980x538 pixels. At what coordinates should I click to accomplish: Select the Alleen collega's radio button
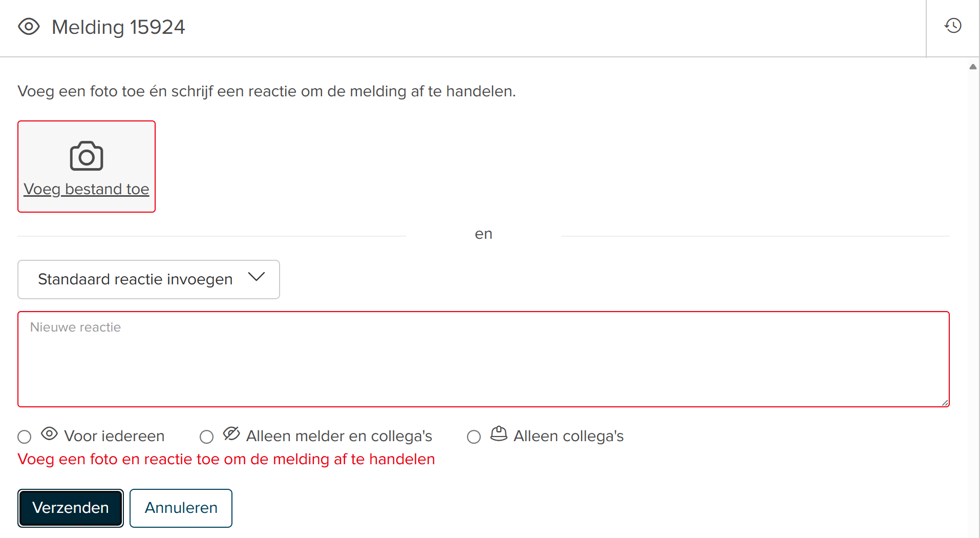click(x=474, y=437)
